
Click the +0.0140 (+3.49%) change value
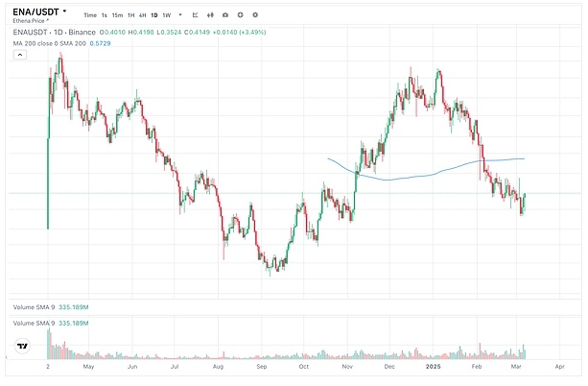pos(239,33)
